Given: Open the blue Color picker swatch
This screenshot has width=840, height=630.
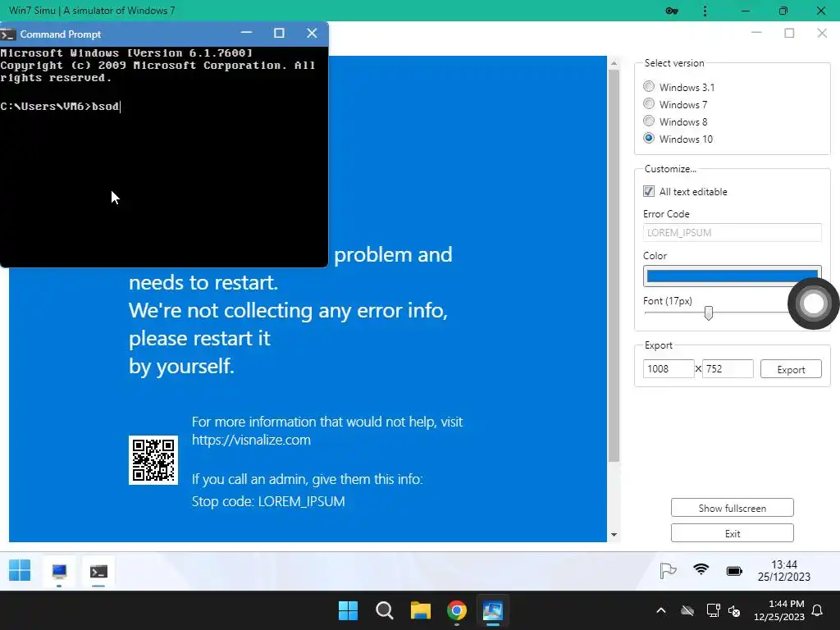Looking at the screenshot, I should point(732,276).
